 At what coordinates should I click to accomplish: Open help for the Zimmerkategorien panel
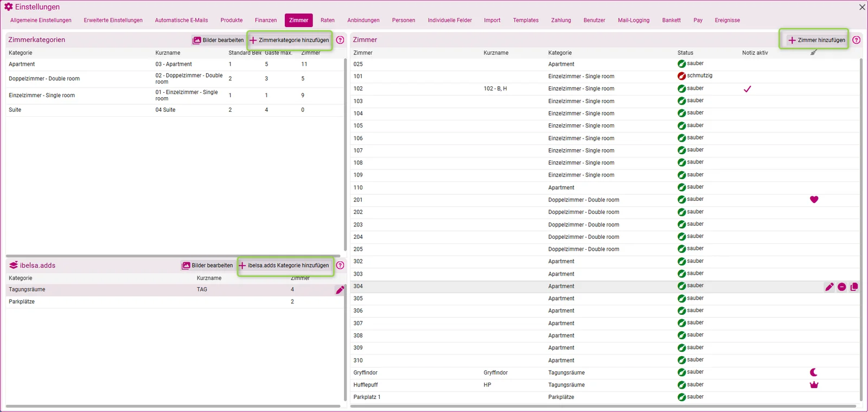pos(340,40)
